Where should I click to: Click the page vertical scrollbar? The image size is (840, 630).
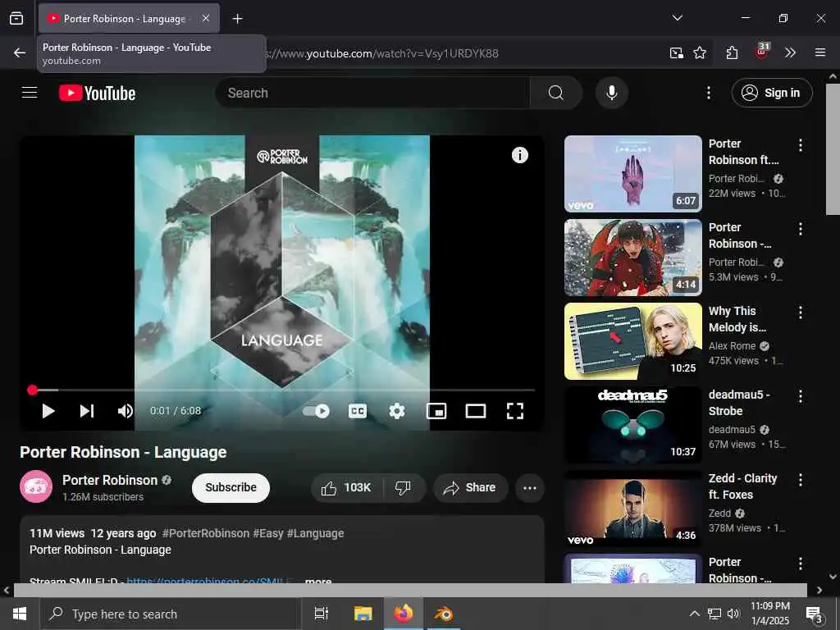click(833, 149)
